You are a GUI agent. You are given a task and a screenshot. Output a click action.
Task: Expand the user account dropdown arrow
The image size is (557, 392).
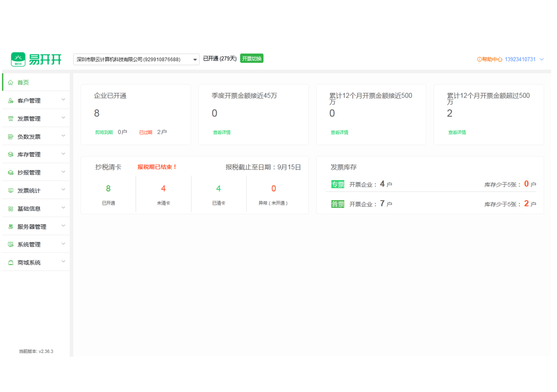[x=542, y=59]
